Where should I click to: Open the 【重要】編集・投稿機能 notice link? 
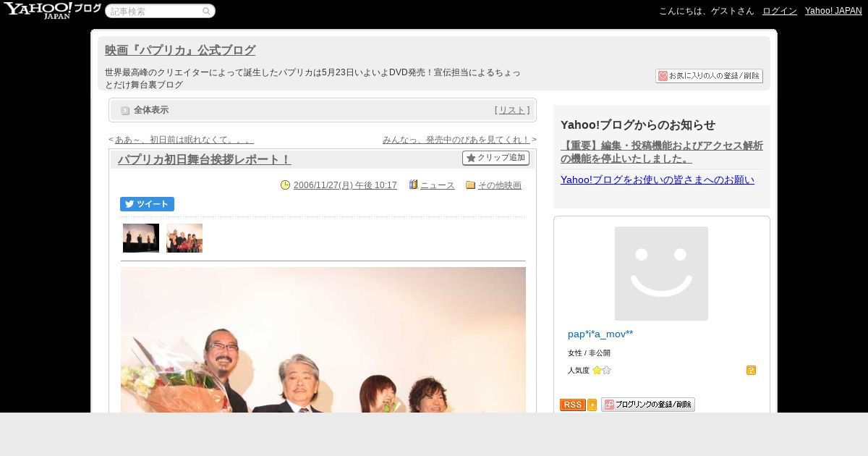[662, 152]
